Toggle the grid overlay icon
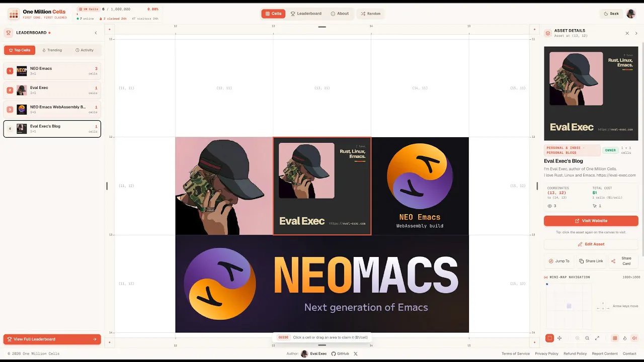 pos(615,338)
